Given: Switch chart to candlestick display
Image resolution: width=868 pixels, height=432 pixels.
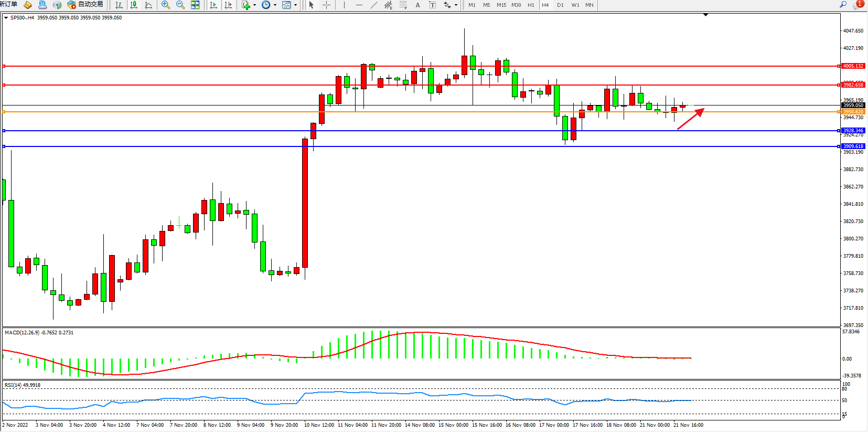Looking at the screenshot, I should [134, 5].
